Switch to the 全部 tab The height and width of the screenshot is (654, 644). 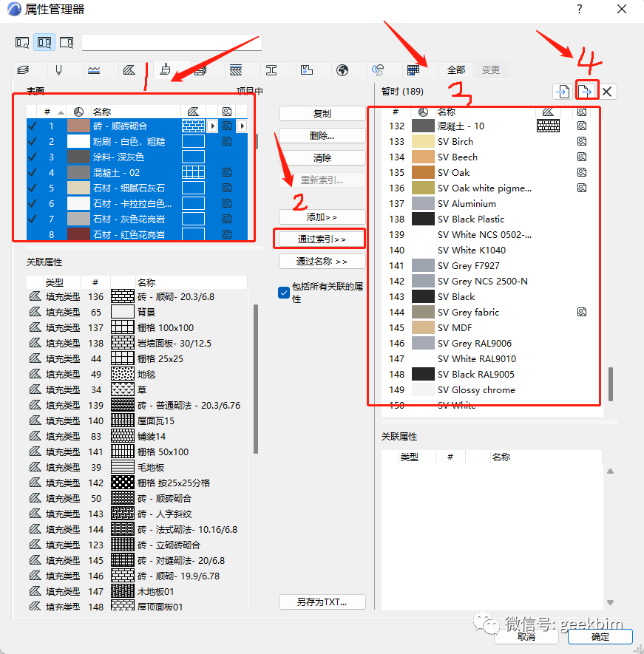455,70
